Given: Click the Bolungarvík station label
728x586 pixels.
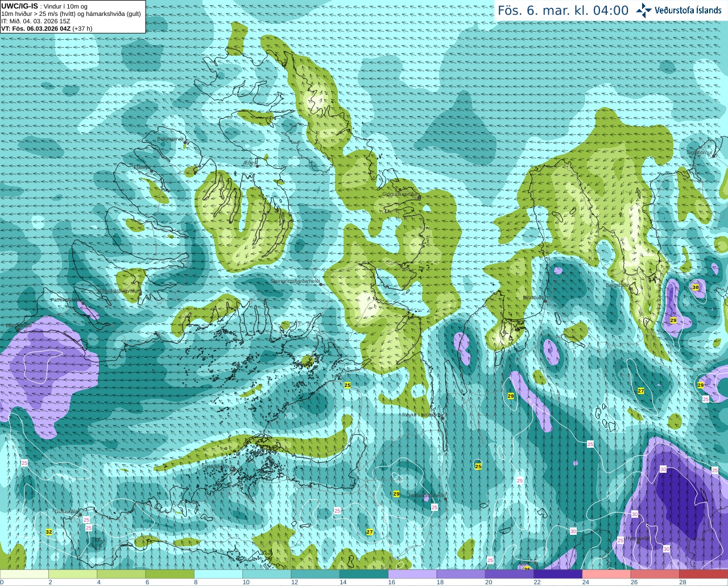Looking at the screenshot, I should pyautogui.click(x=171, y=138).
